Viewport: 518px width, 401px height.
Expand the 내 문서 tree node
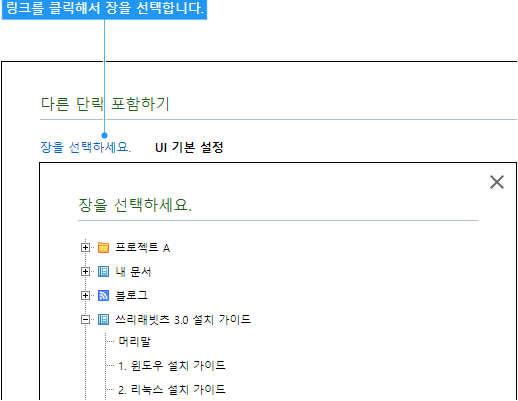click(85, 272)
